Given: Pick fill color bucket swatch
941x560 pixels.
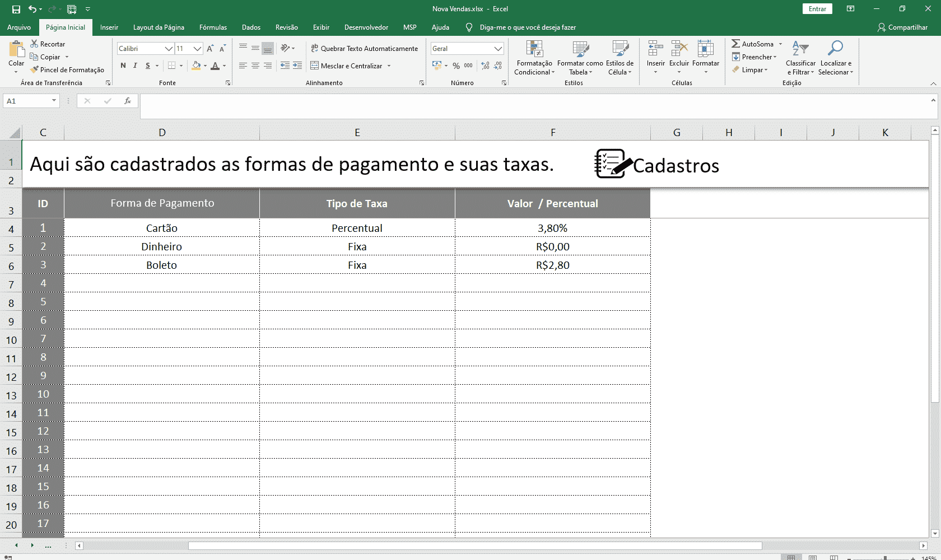Looking at the screenshot, I should (x=196, y=66).
